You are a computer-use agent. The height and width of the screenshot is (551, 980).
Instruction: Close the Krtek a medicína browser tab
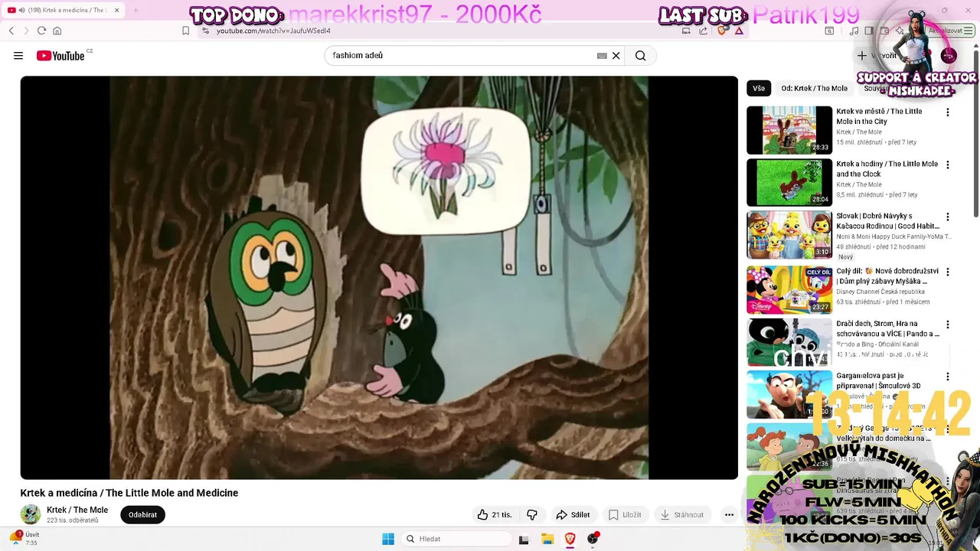click(x=117, y=10)
